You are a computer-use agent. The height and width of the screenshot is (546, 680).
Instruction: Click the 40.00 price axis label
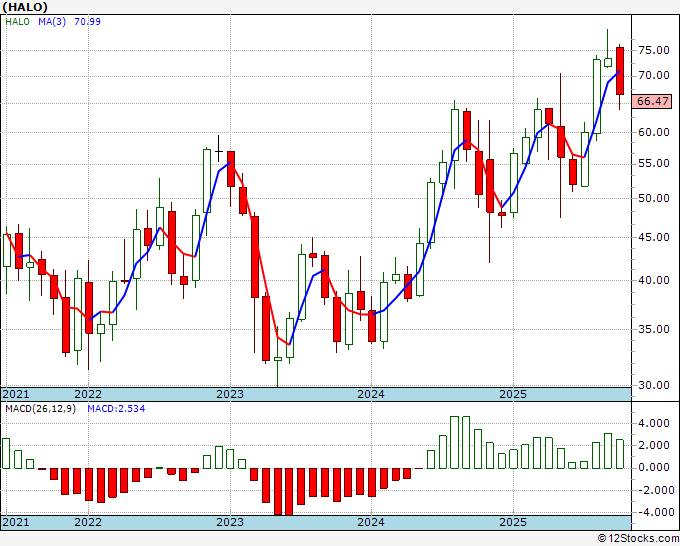654,280
